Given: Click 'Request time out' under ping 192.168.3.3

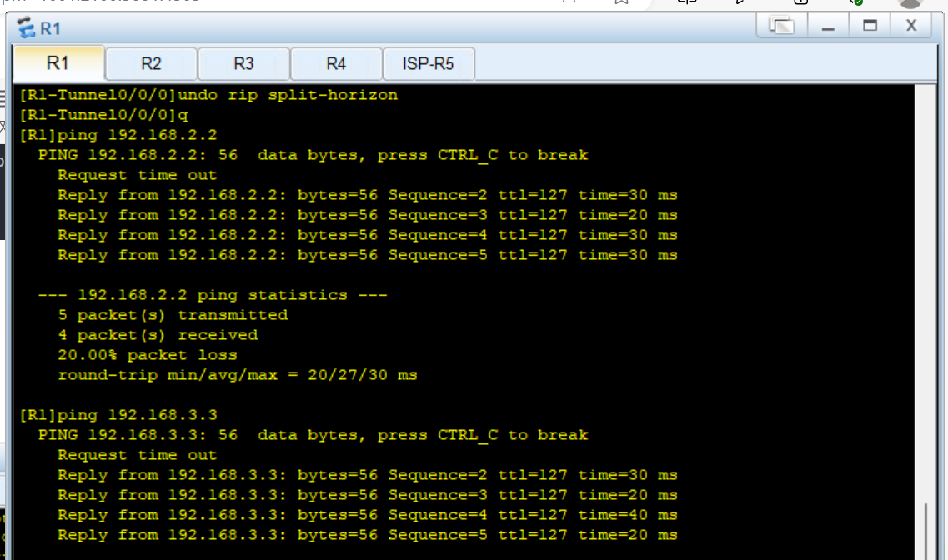Looking at the screenshot, I should pos(138,455).
